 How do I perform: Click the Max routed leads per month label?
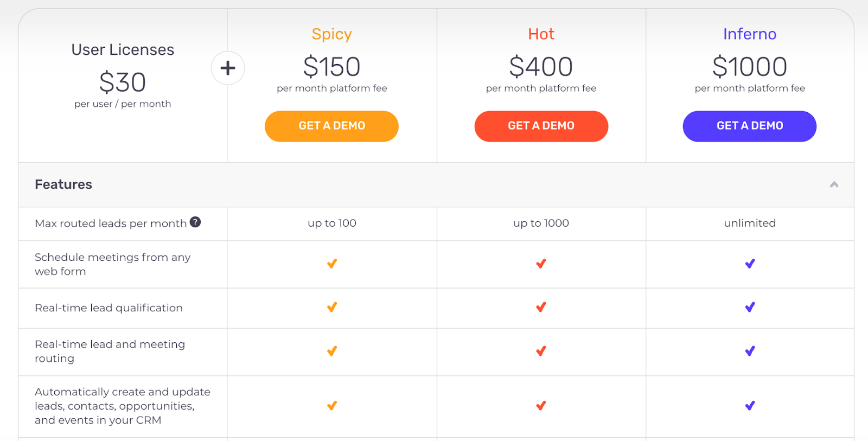[111, 223]
